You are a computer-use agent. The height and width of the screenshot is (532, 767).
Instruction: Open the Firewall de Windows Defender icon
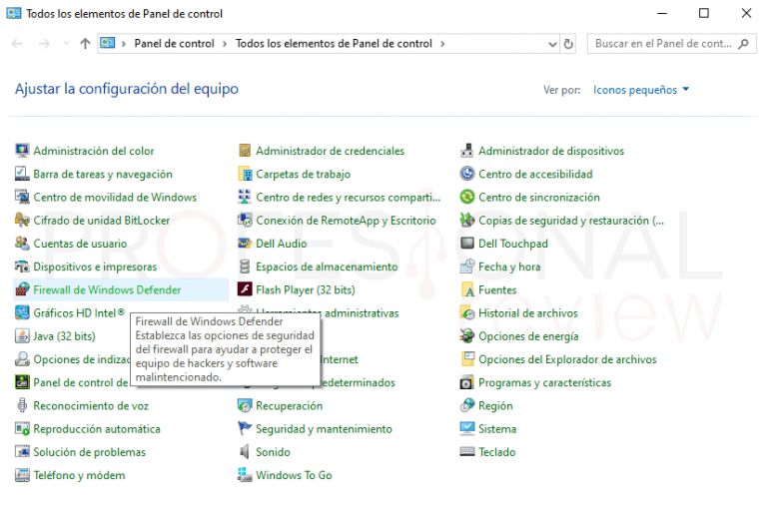[x=22, y=289]
